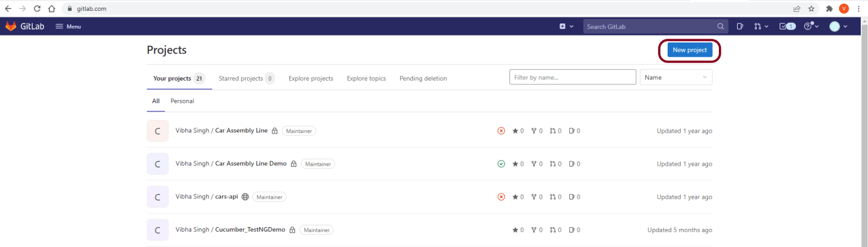
Task: Open the Issues icon in the navbar
Action: [740, 27]
